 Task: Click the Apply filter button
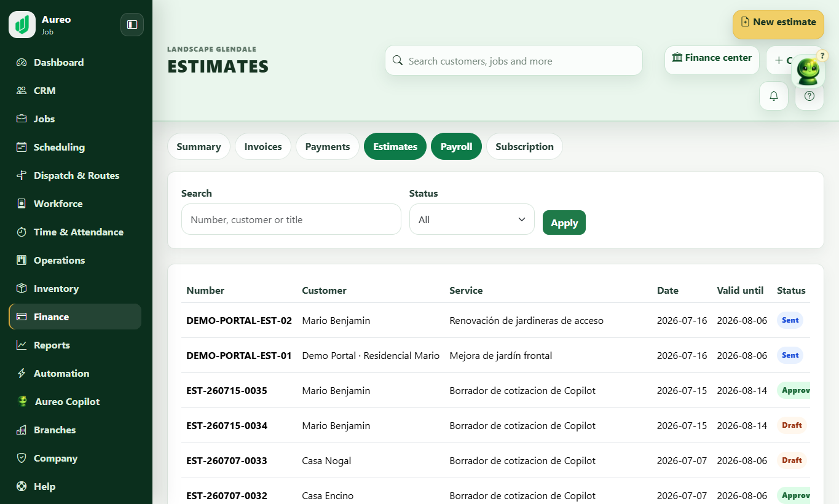(x=564, y=222)
